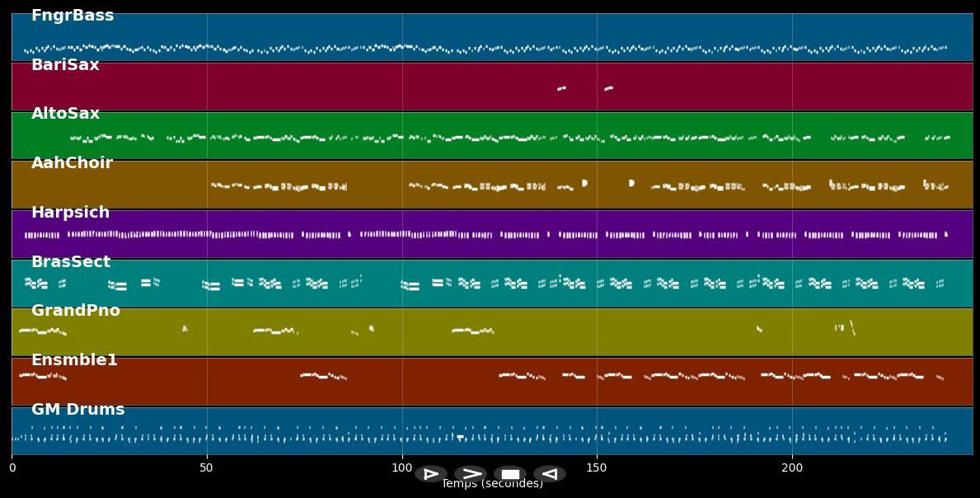
Task: Click the 'Temps (secondes)' axis label
Action: point(492,485)
